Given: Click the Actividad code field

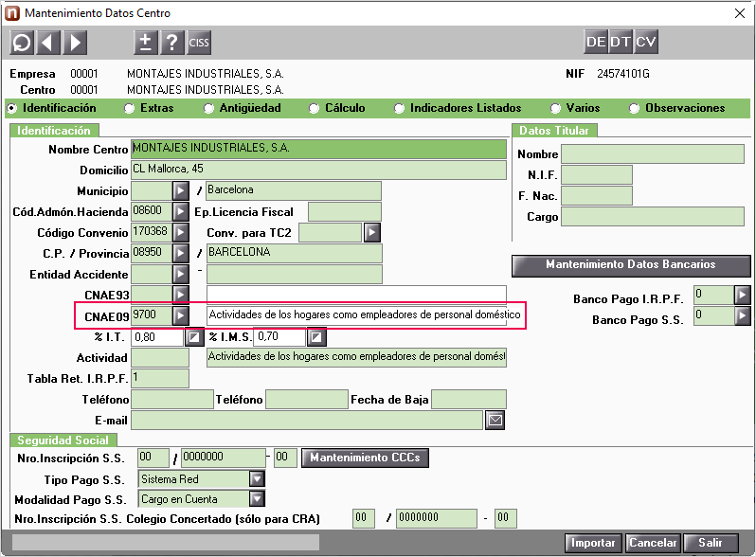Looking at the screenshot, I should tap(160, 358).
